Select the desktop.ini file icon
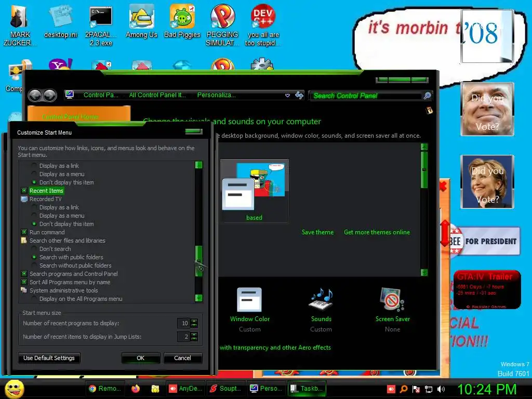This screenshot has width=532, height=399. pos(60,22)
